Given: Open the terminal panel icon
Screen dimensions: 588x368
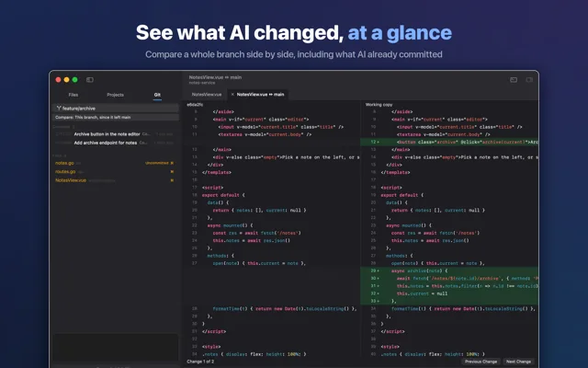Looking at the screenshot, I should (514, 80).
